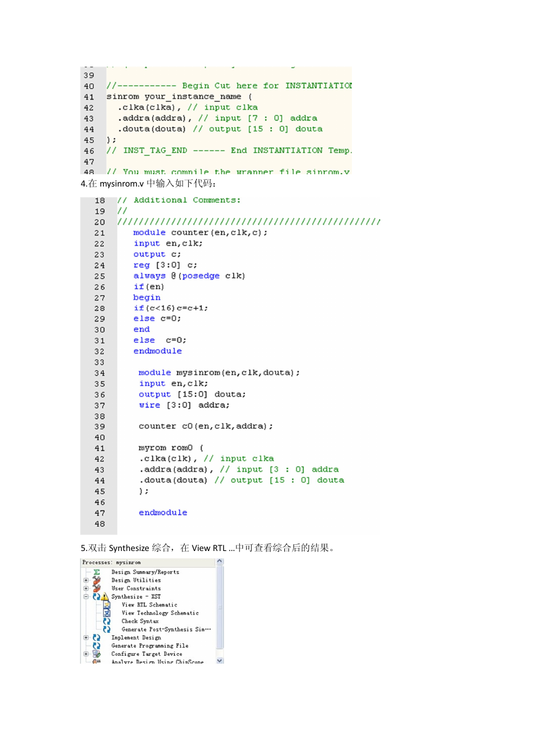Screen dimensions: 534x756
Task: Click the document icon for View Technology Schematic
Action: (x=106, y=613)
